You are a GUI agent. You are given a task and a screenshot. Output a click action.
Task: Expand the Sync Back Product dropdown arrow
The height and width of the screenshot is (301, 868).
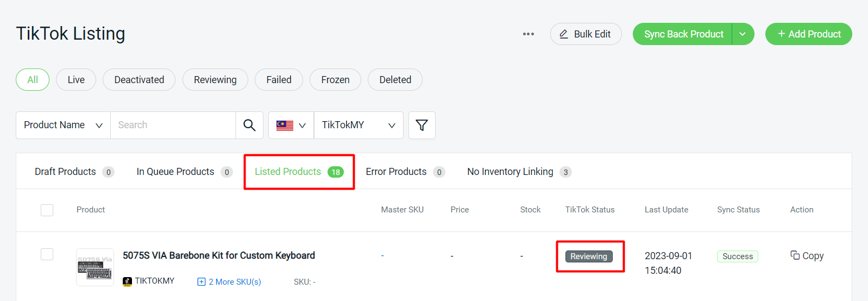tap(743, 34)
